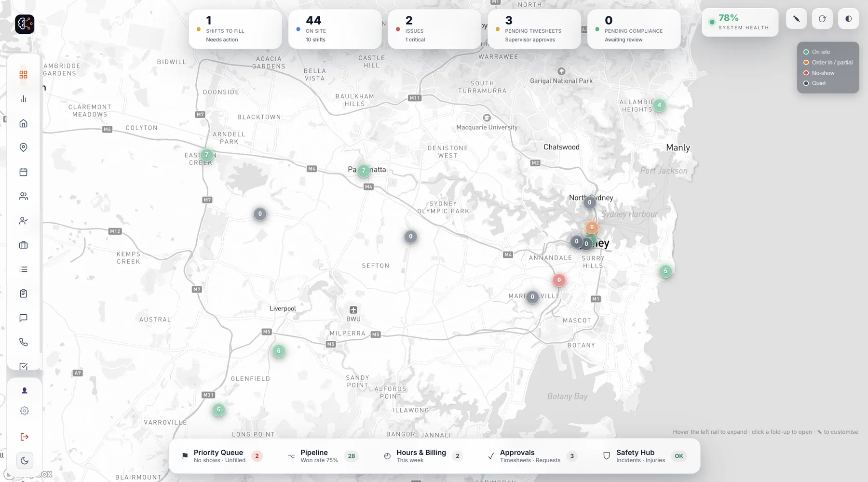Select the grey marker 0 south of Eastern Creek

260,214
